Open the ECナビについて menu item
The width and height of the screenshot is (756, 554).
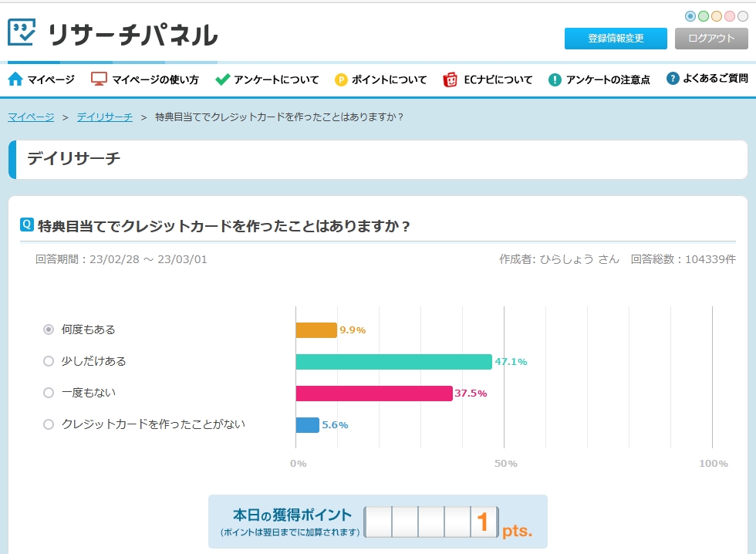tap(498, 79)
